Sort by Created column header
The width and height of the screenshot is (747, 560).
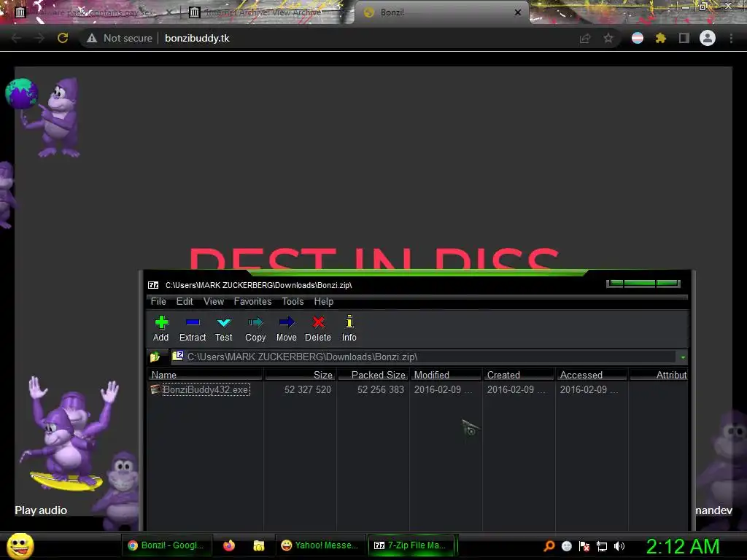pos(519,375)
